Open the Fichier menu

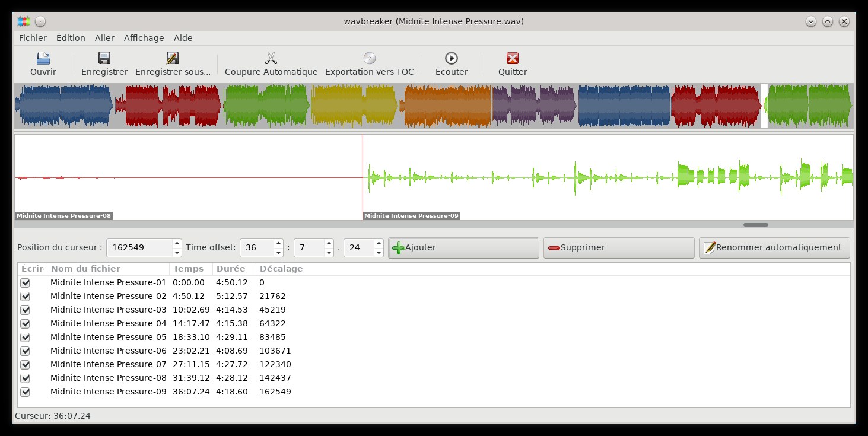[x=33, y=38]
